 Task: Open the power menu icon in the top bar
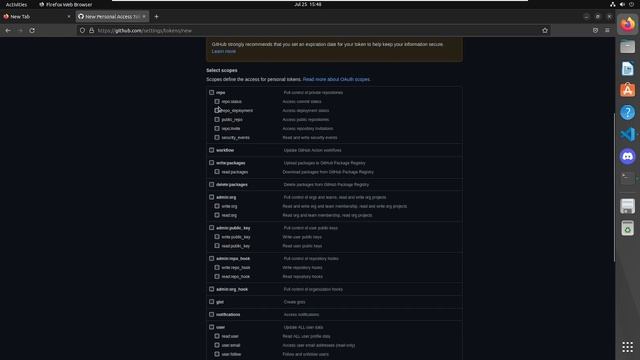click(x=631, y=4)
